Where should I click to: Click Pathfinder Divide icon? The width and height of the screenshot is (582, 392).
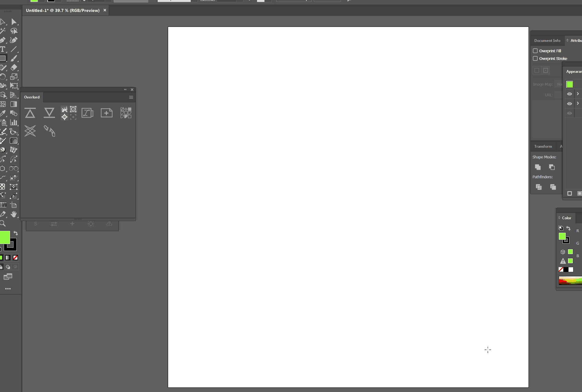pos(539,187)
